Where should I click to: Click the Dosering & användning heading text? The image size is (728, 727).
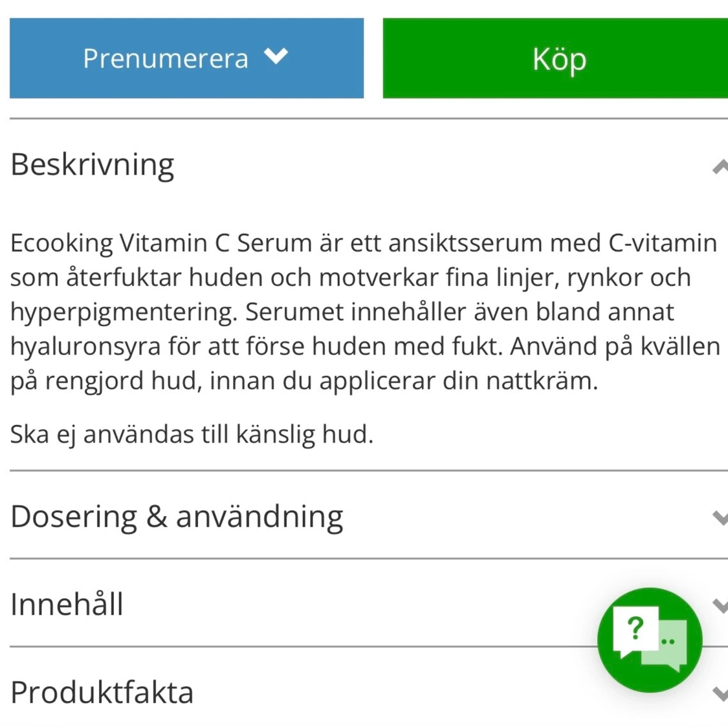tap(177, 516)
